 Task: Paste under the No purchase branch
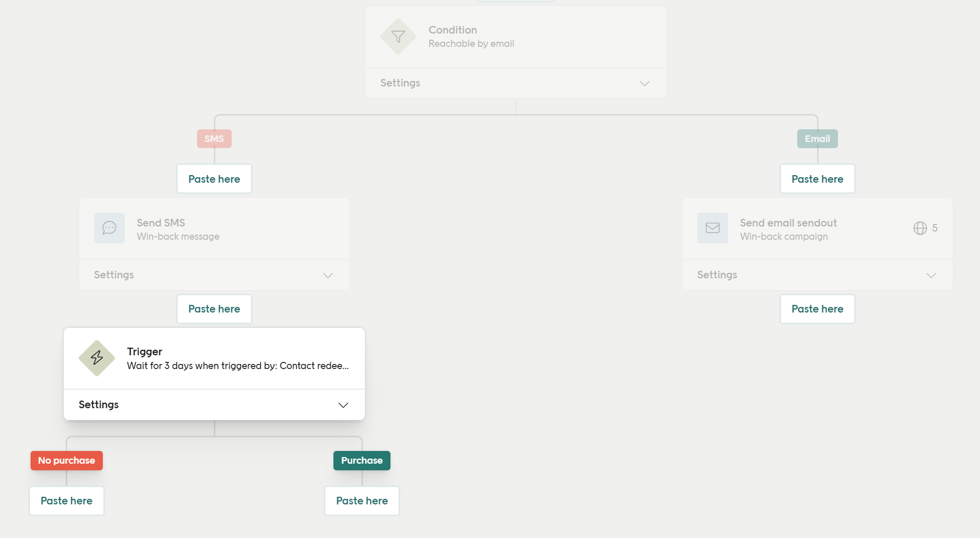[x=67, y=501]
